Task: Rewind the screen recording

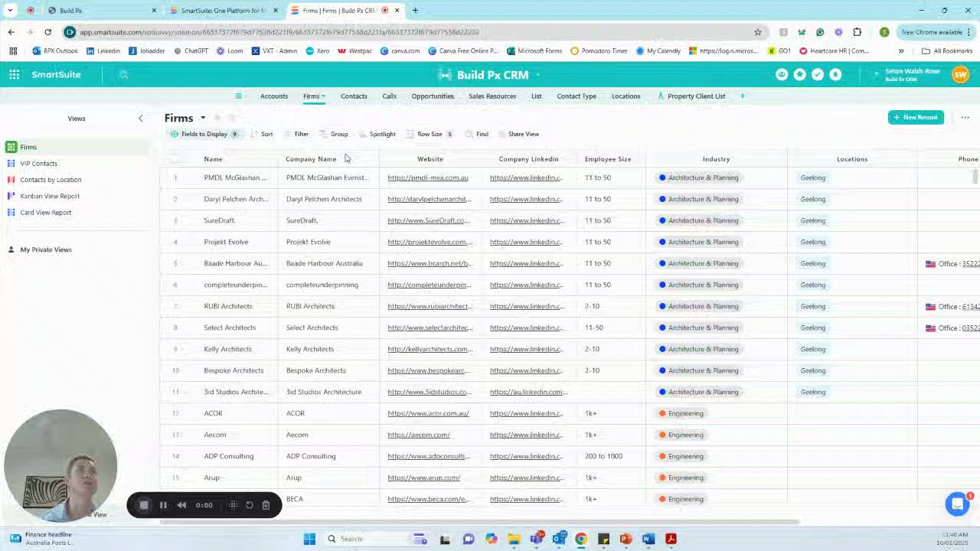Action: pyautogui.click(x=181, y=505)
